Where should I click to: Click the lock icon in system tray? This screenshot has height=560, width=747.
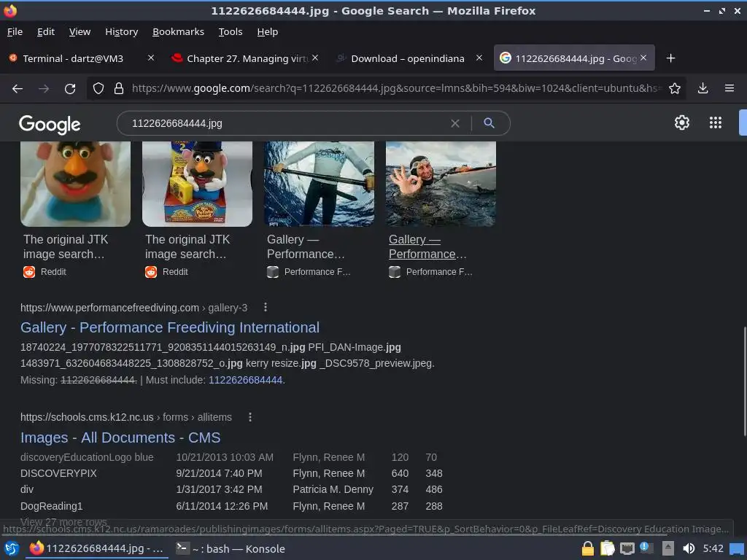click(x=588, y=548)
